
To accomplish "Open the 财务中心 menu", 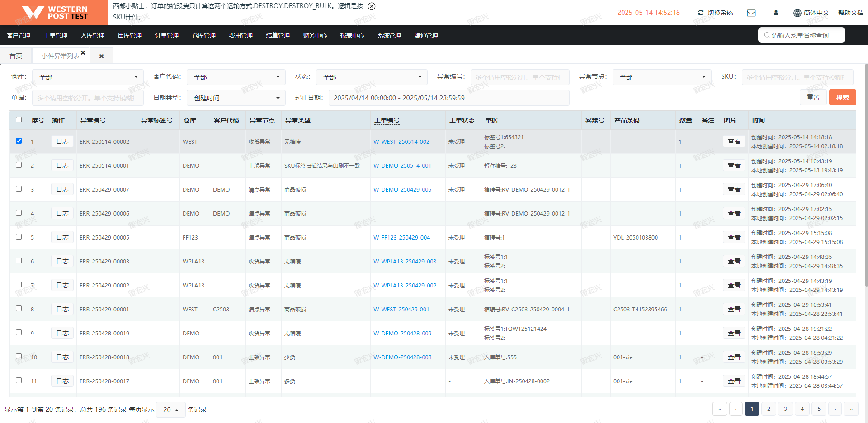I will (315, 35).
